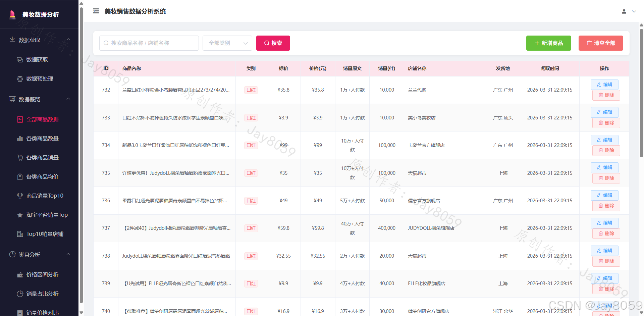Edit product row 732

pyautogui.click(x=604, y=85)
